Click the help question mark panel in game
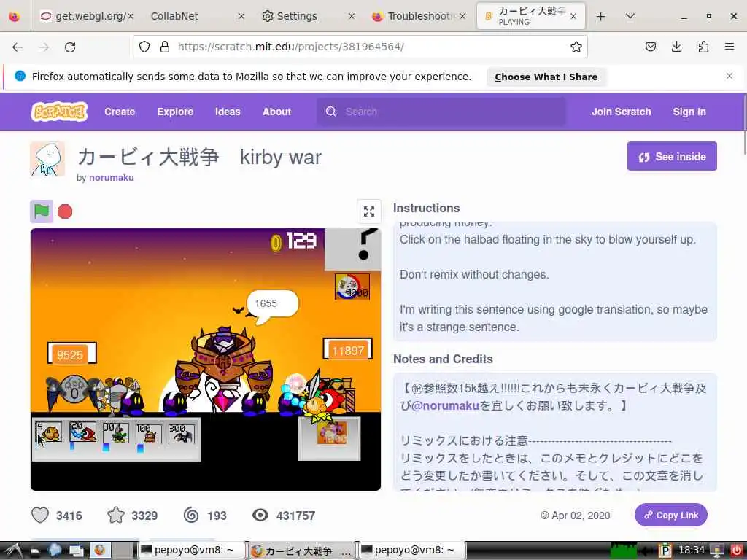Viewport: 747px width, 560px height. (x=353, y=249)
